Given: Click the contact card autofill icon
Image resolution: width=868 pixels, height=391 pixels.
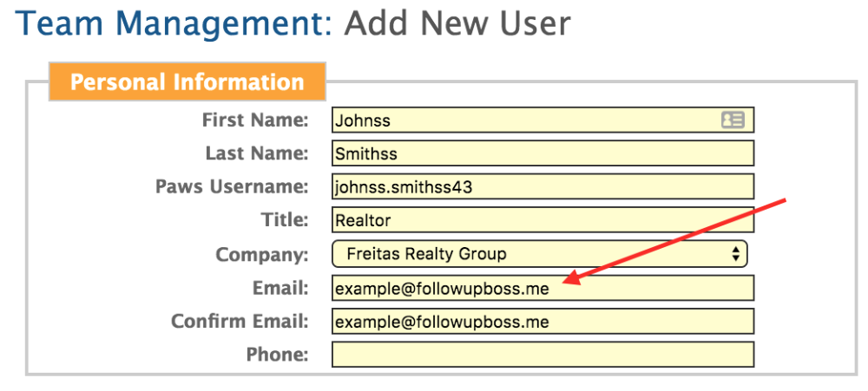Looking at the screenshot, I should (733, 120).
